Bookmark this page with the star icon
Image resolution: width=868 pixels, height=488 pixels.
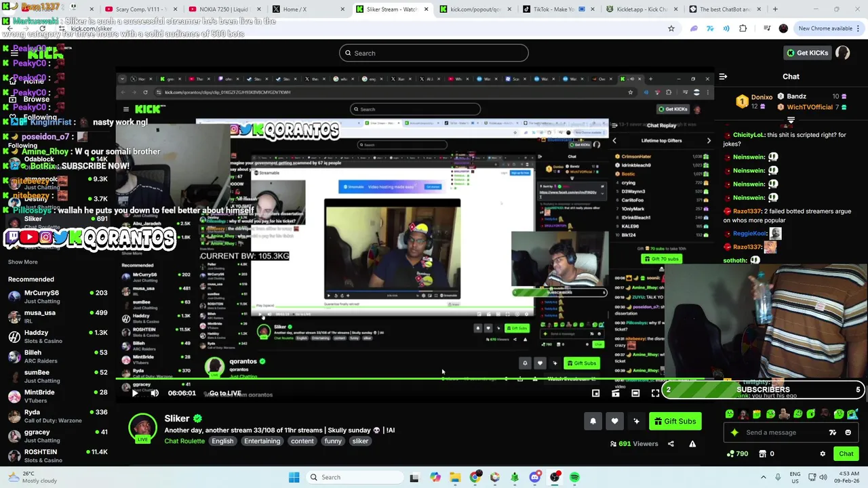point(671,28)
